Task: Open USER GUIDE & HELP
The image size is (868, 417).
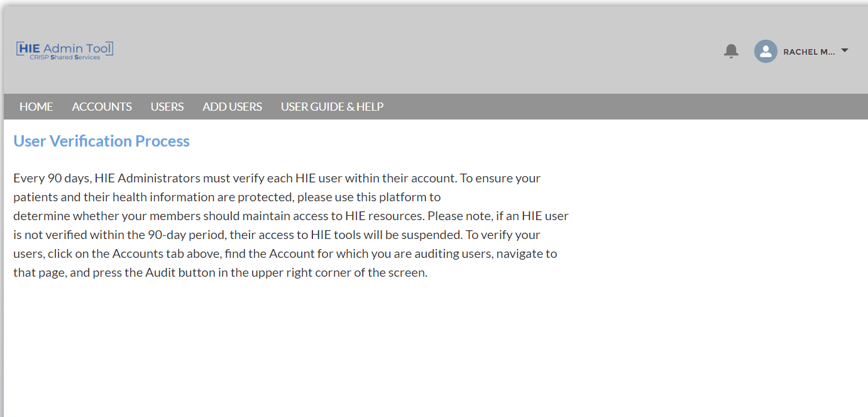Action: pyautogui.click(x=332, y=107)
